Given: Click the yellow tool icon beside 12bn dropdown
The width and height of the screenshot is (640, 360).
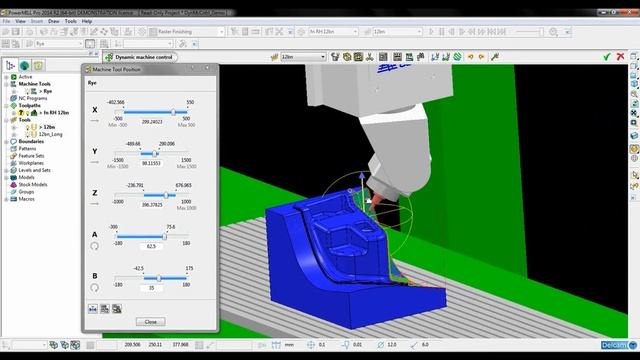Looking at the screenshot, I should pyautogui.click(x=275, y=57).
